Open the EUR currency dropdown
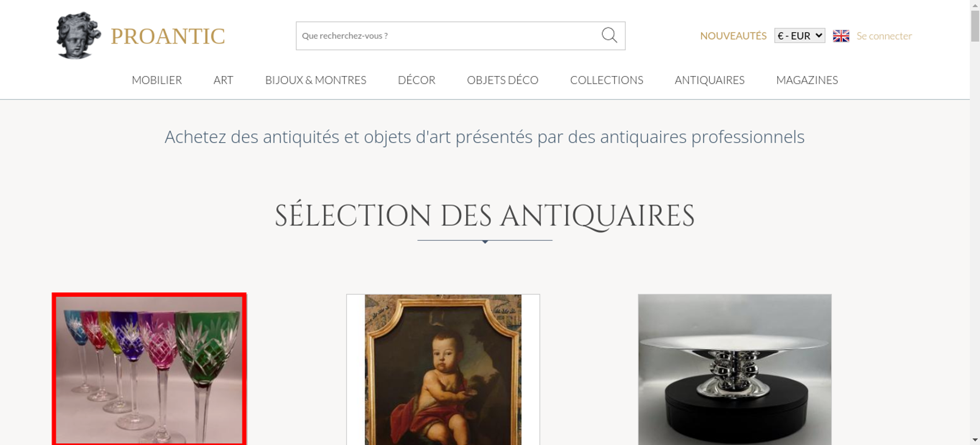980x445 pixels. coord(800,36)
